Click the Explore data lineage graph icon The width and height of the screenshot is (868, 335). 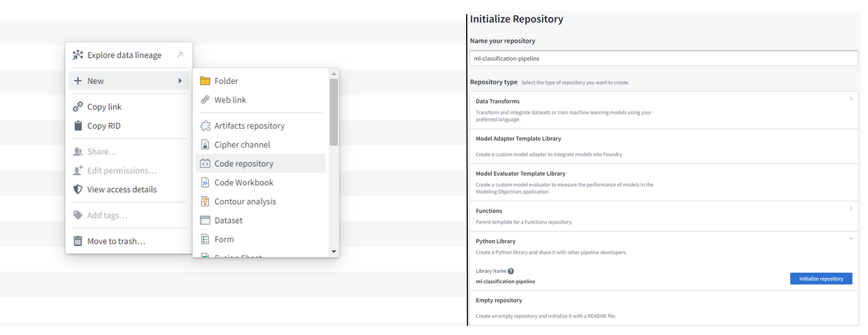point(78,55)
